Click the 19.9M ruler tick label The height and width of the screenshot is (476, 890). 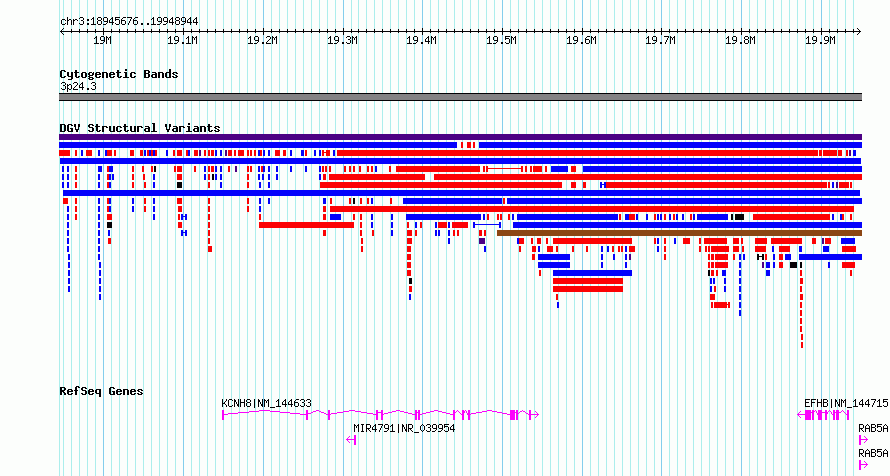coord(820,40)
